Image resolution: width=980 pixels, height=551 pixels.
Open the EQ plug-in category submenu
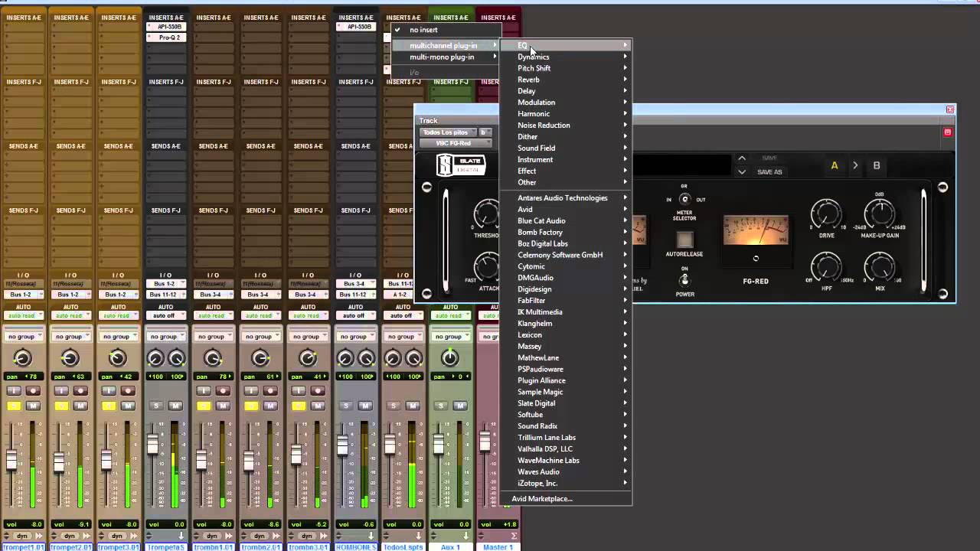tap(566, 45)
